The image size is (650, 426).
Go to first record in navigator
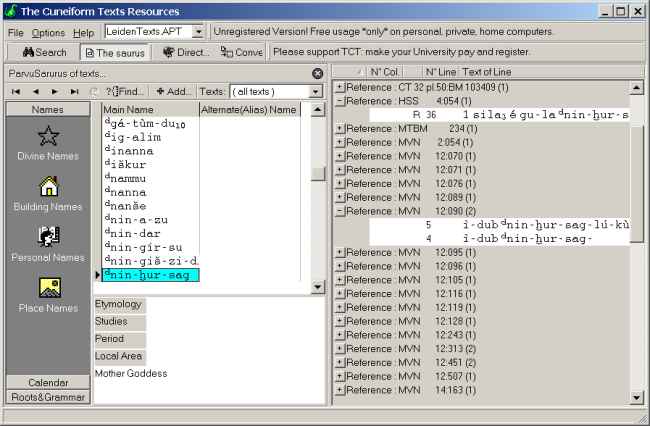(16, 91)
